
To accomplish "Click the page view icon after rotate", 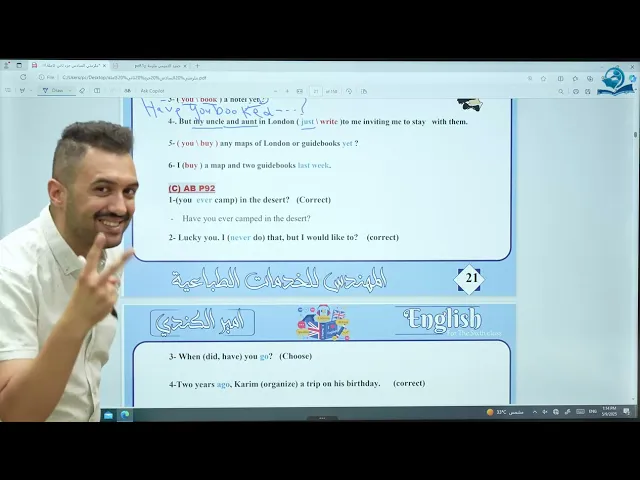I will 364,91.
